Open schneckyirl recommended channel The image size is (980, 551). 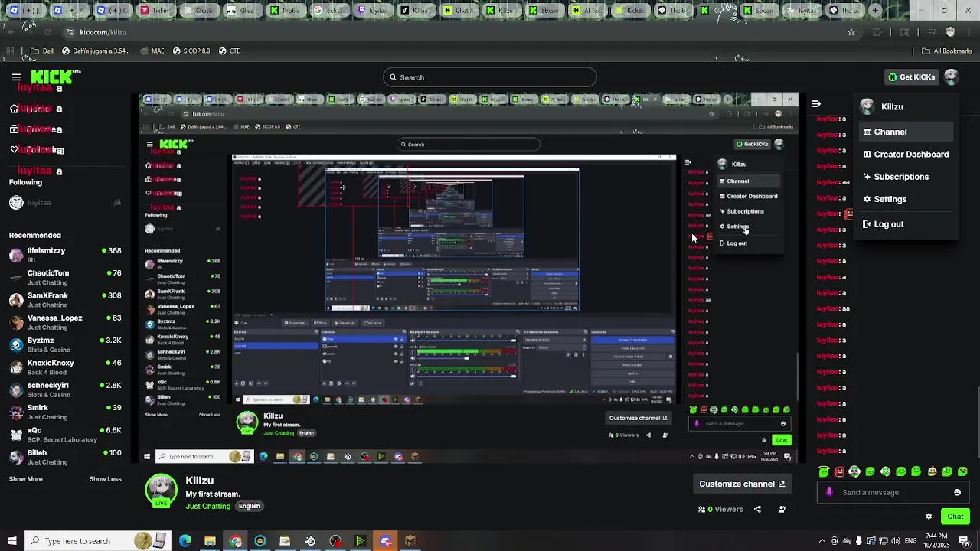[x=65, y=390]
